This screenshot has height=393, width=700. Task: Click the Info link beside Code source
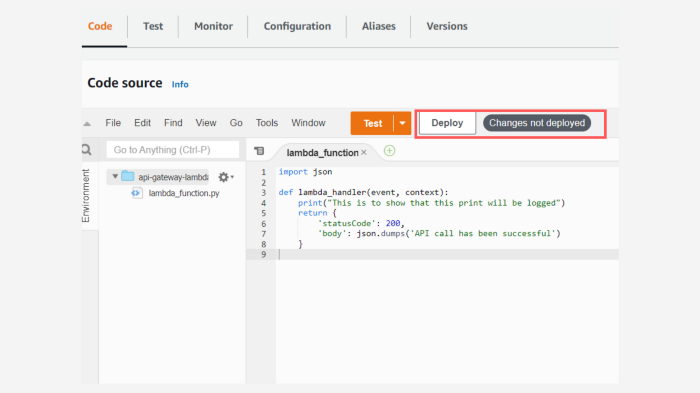180,84
